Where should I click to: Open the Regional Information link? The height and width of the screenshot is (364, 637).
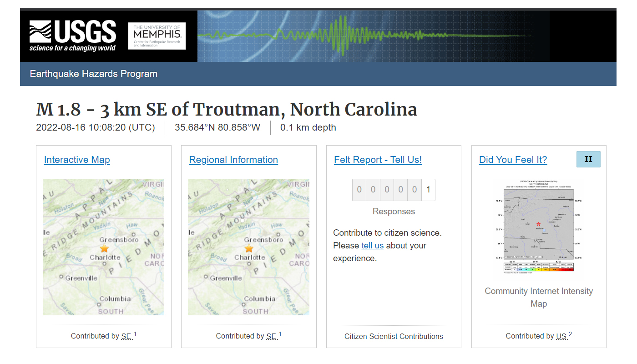(233, 160)
